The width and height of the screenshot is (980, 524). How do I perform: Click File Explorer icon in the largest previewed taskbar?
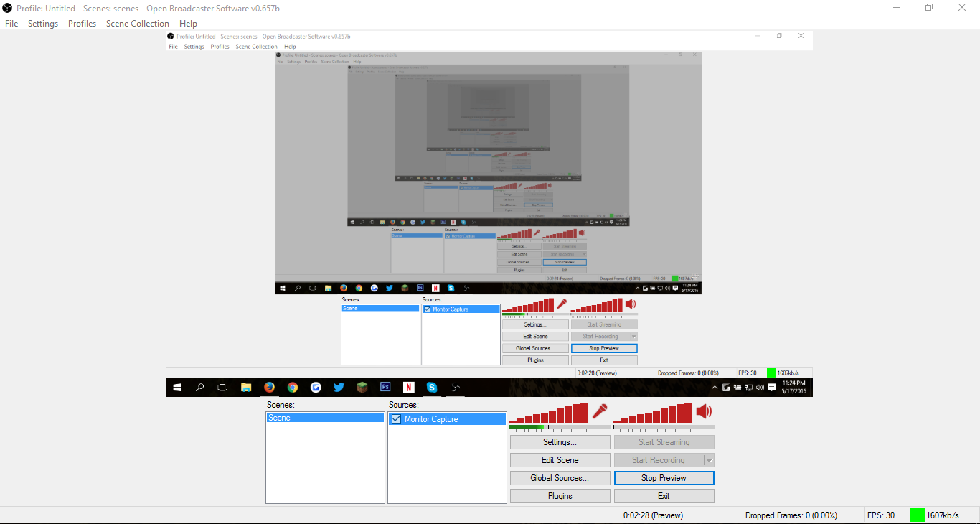(x=246, y=387)
